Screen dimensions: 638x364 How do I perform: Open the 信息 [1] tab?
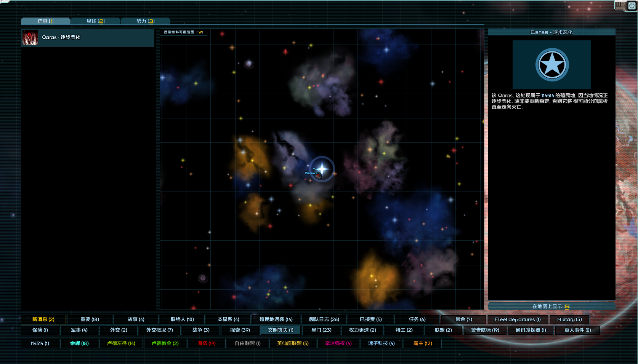[45, 21]
